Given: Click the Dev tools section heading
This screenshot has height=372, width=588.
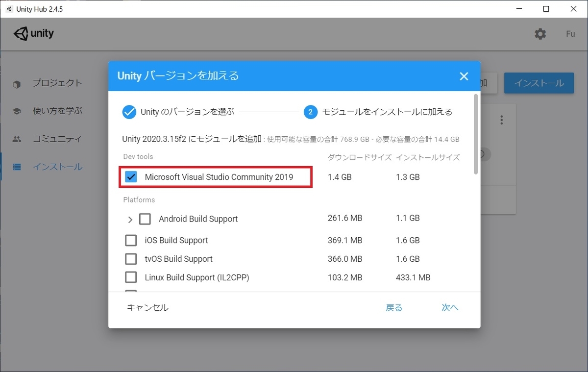Looking at the screenshot, I should pos(138,157).
